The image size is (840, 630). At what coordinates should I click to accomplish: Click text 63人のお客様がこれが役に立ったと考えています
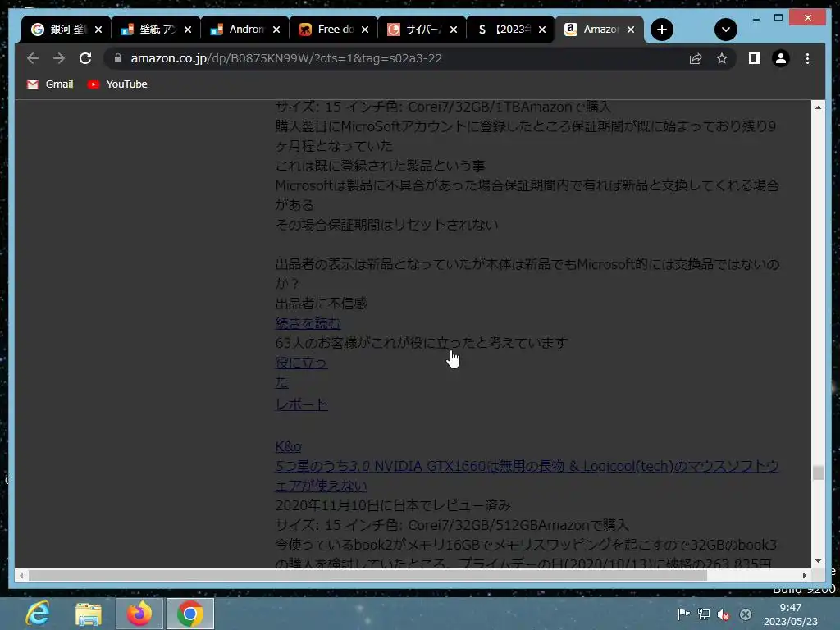tap(421, 343)
